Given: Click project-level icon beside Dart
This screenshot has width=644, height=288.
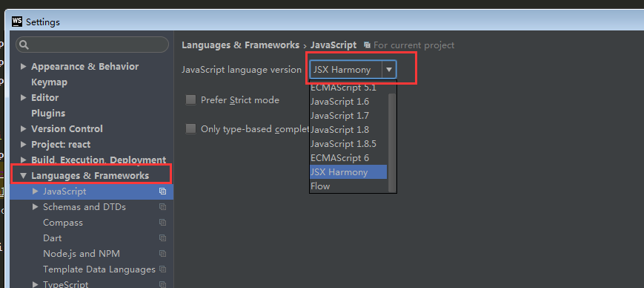Looking at the screenshot, I should pyautogui.click(x=162, y=238).
